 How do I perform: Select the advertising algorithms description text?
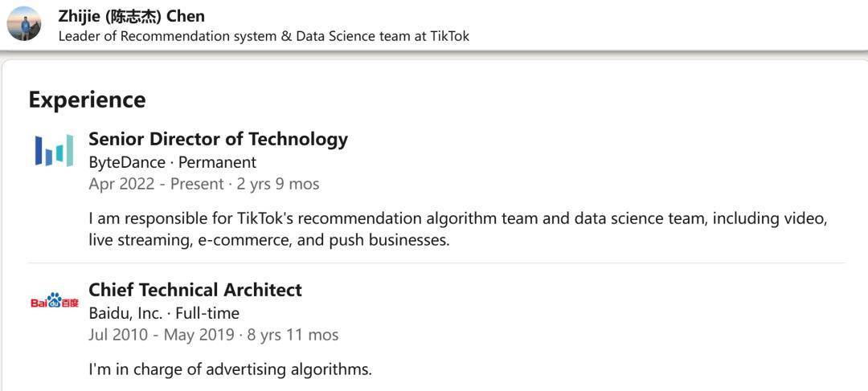(231, 369)
